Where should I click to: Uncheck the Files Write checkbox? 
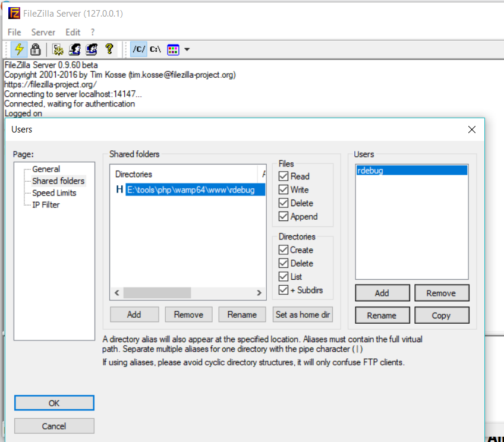283,190
